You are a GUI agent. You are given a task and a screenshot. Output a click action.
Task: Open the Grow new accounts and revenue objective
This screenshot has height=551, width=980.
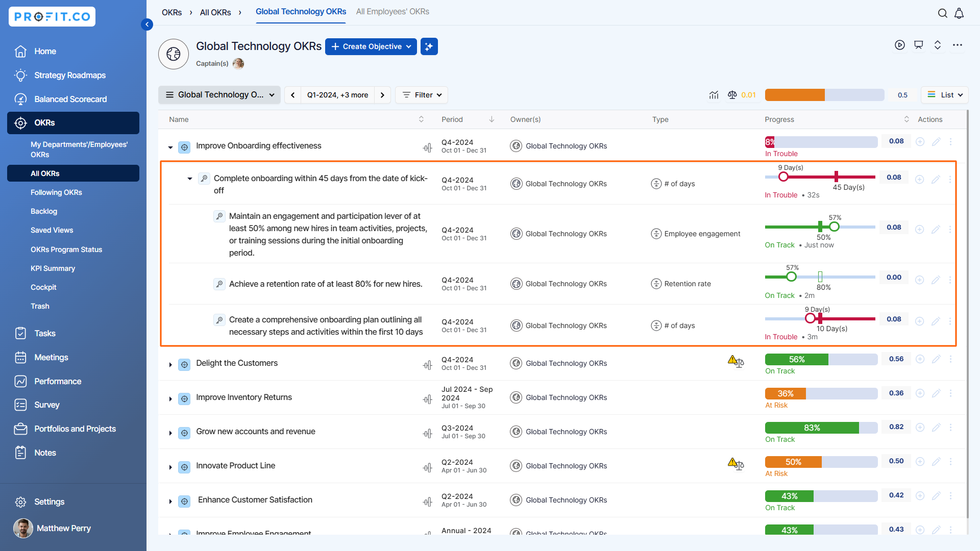tap(255, 432)
